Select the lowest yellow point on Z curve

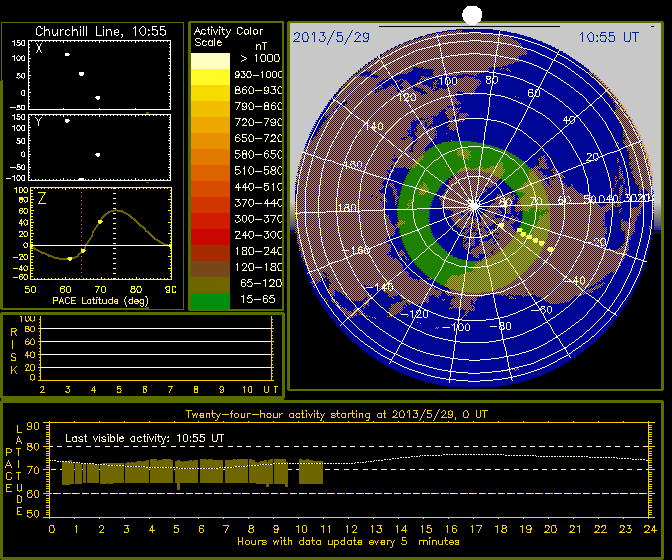(70, 259)
